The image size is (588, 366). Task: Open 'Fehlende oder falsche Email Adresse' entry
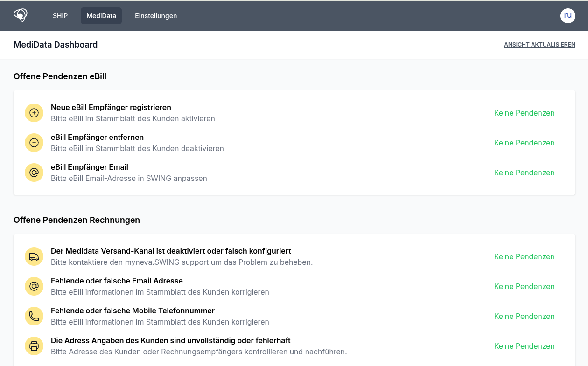pos(117,281)
